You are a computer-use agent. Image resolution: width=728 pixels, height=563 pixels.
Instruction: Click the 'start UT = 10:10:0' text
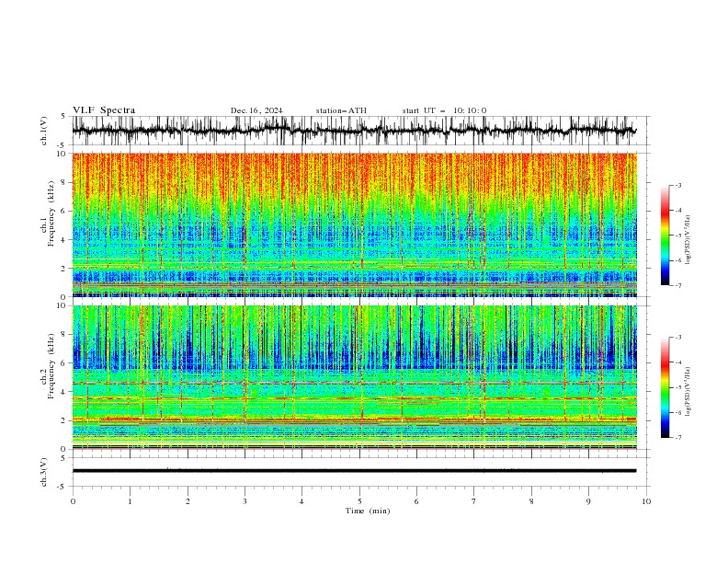click(444, 110)
